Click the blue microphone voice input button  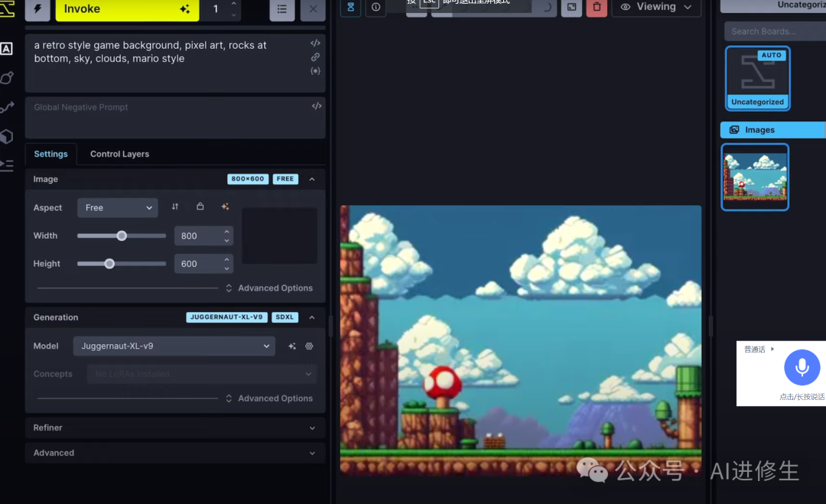(802, 367)
